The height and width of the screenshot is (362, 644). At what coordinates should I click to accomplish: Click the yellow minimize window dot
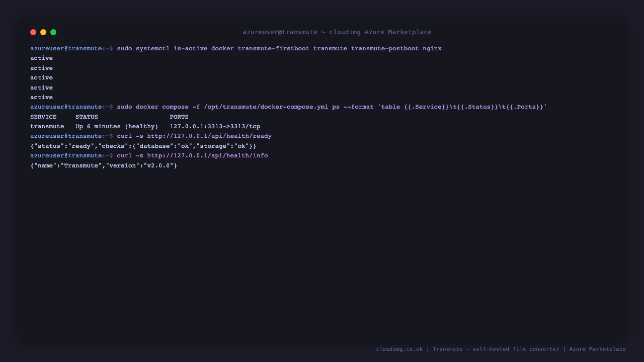[43, 32]
